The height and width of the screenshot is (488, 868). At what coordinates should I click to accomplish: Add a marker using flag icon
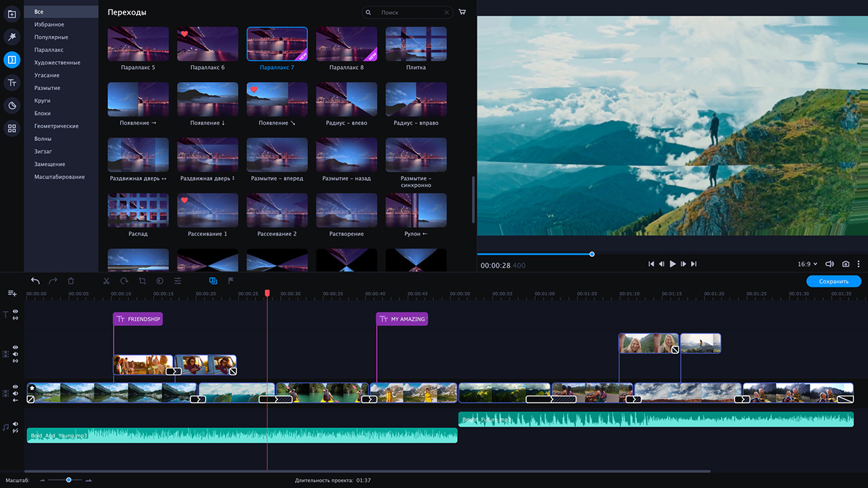231,281
